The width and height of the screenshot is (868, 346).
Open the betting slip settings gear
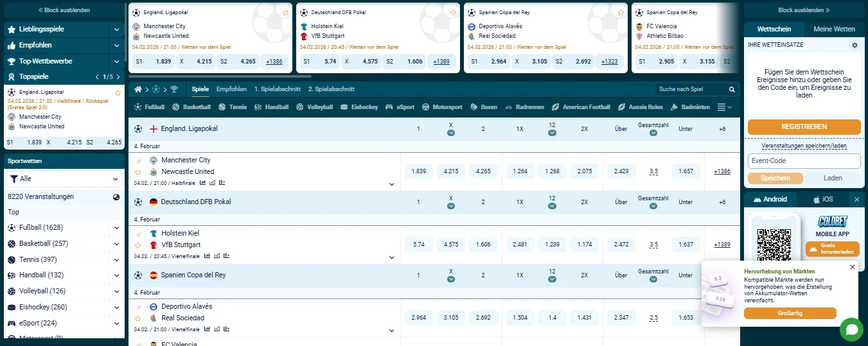click(855, 46)
